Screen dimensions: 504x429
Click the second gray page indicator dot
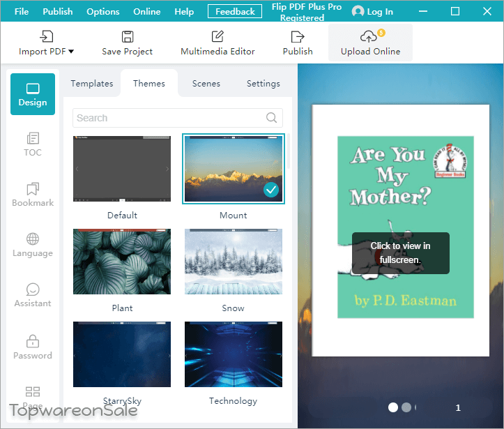pos(406,407)
